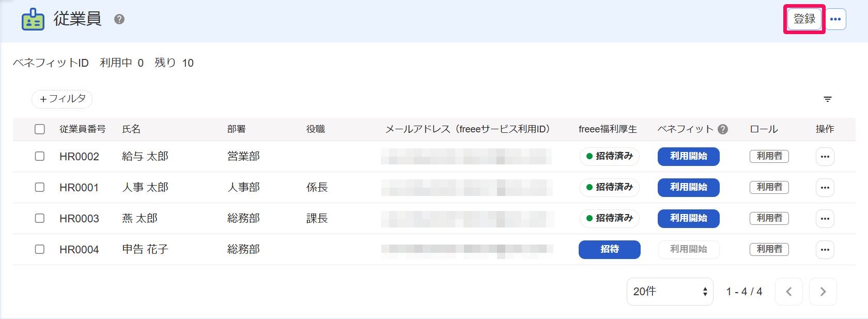Open the actions menu for 申告 花子
This screenshot has height=319, width=868.
(x=825, y=250)
